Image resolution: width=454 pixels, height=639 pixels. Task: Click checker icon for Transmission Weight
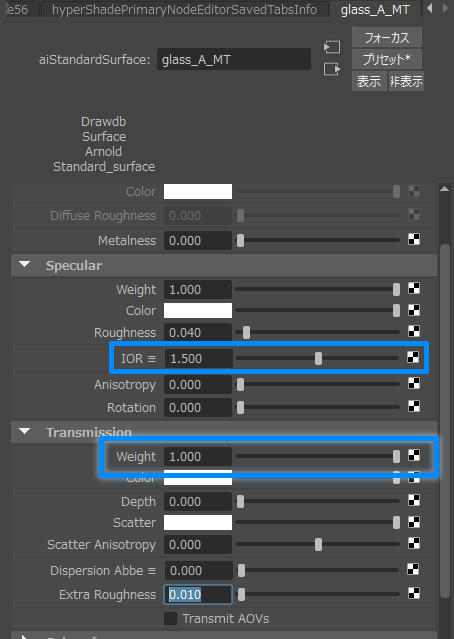coord(414,456)
